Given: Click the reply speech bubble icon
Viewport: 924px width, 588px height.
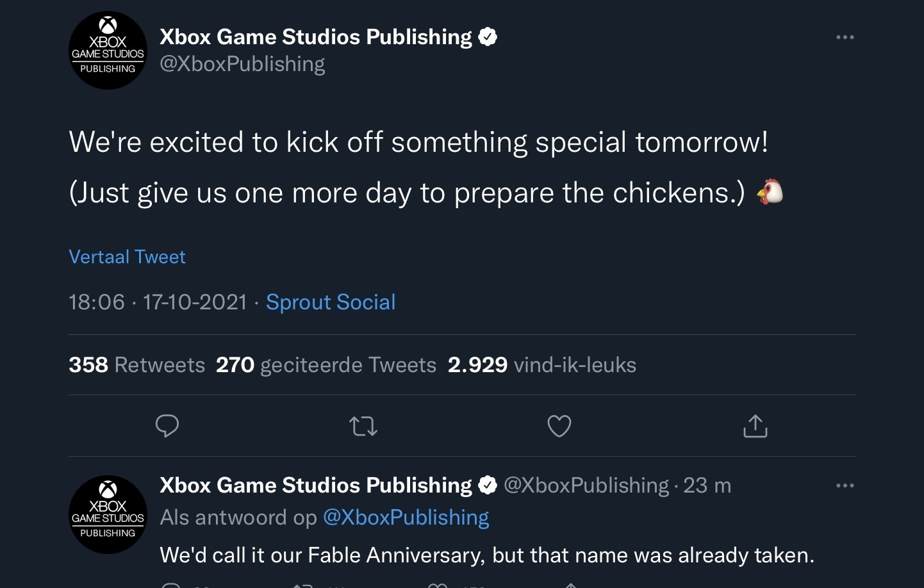Looking at the screenshot, I should pos(167,426).
